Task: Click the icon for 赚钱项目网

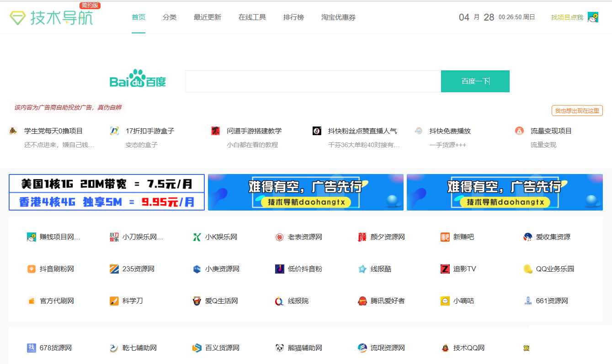Action: (x=32, y=237)
